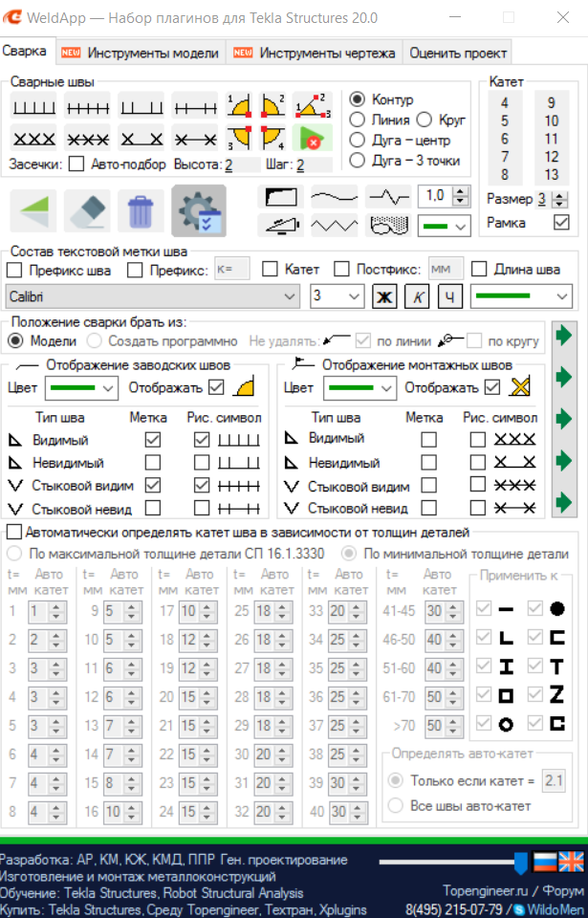Viewport: 588px width, 918px height.
Task: Click the site weld crossed icon
Action: click(x=519, y=387)
